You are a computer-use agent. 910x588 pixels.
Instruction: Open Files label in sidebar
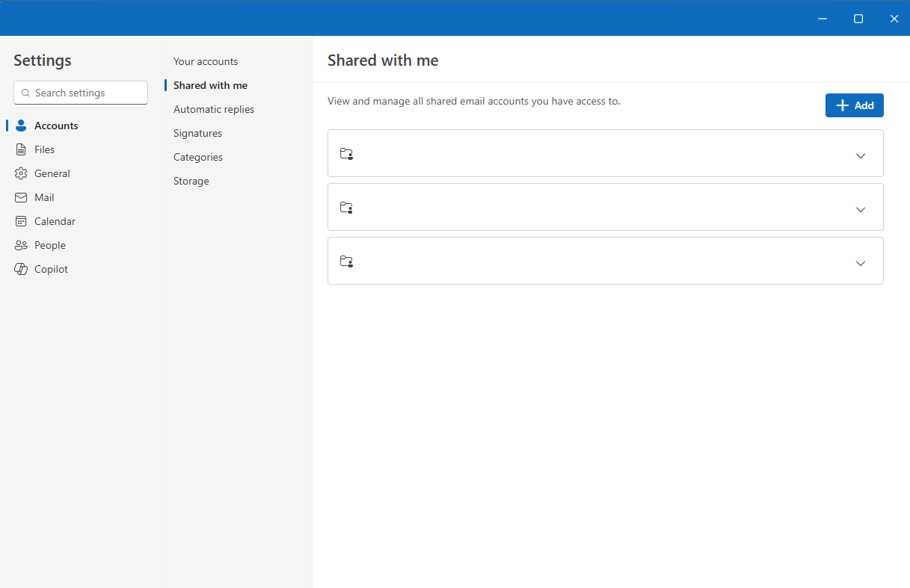(x=45, y=149)
